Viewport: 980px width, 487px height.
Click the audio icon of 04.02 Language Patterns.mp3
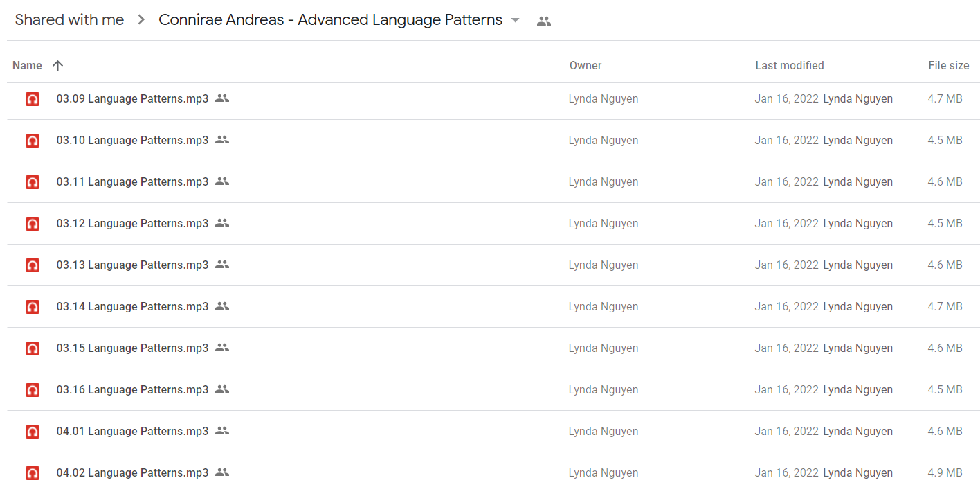pyautogui.click(x=32, y=473)
